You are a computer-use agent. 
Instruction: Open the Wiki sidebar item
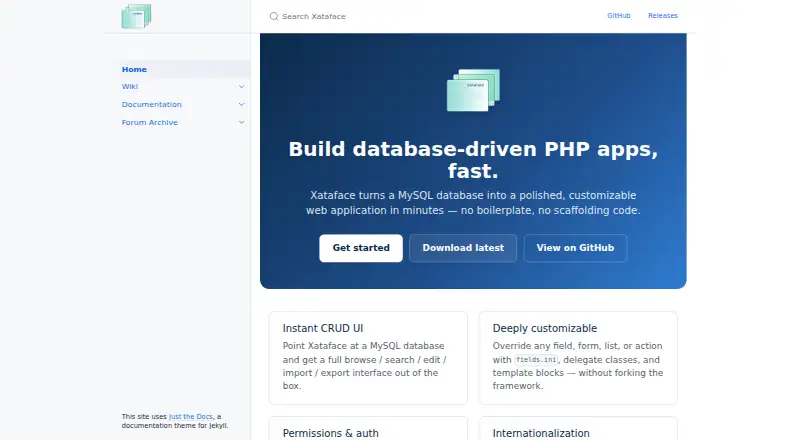point(130,87)
